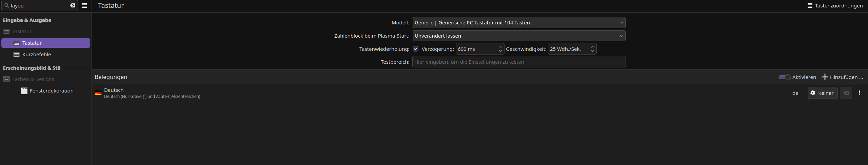Click into the Testbereich input field
The image size is (868, 165).
coord(519,62)
